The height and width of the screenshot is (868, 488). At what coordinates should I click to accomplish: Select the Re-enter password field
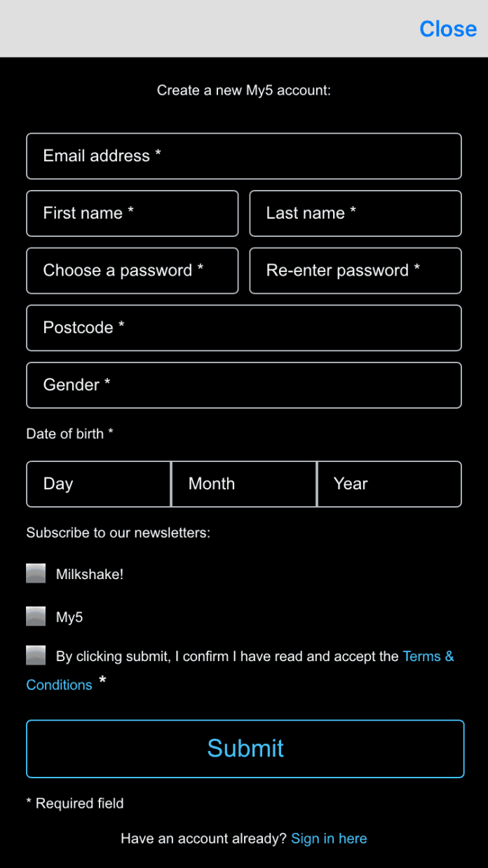tap(355, 271)
